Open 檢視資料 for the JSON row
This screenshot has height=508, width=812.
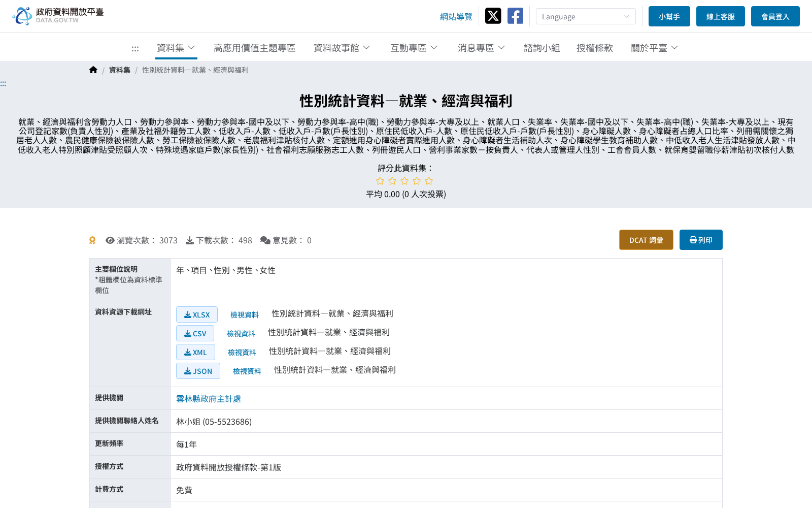247,371
